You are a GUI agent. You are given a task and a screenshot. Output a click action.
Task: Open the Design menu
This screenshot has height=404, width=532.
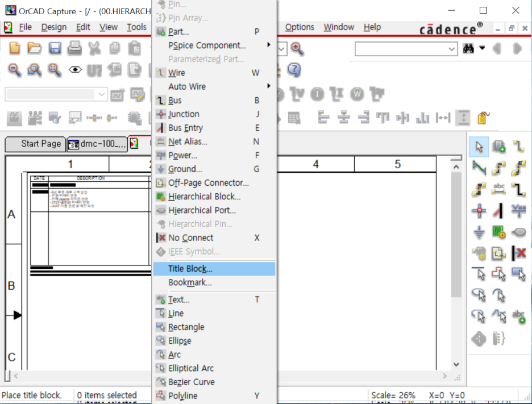(53, 27)
